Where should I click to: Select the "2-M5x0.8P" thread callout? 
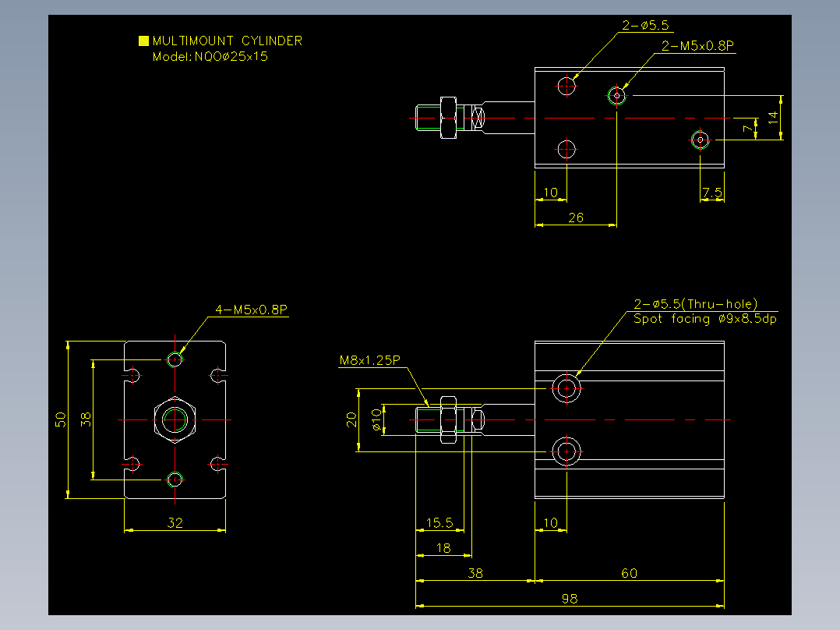[x=697, y=46]
